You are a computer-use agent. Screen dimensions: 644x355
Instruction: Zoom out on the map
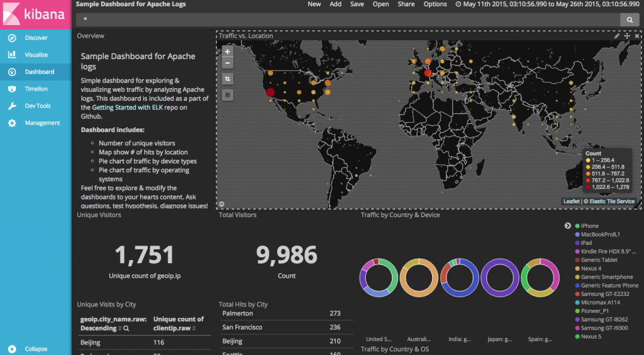[x=228, y=62]
